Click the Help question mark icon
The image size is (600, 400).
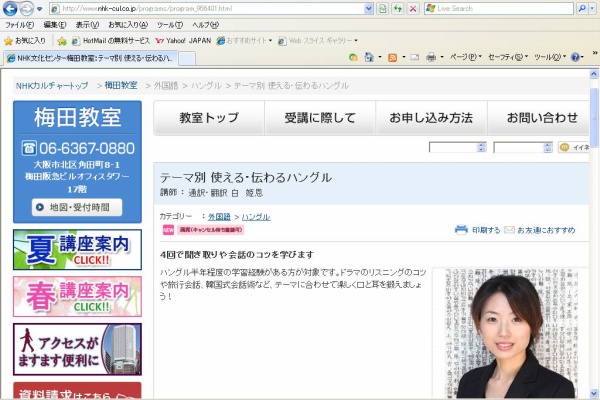click(576, 58)
